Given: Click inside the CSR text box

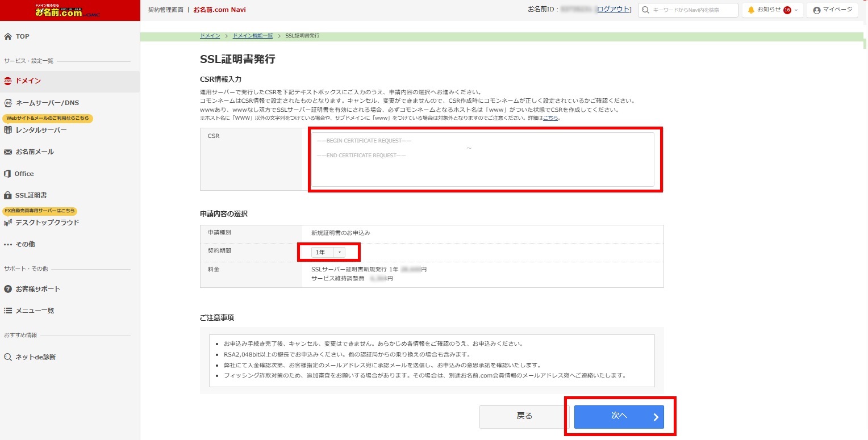Looking at the screenshot, I should pyautogui.click(x=483, y=159).
